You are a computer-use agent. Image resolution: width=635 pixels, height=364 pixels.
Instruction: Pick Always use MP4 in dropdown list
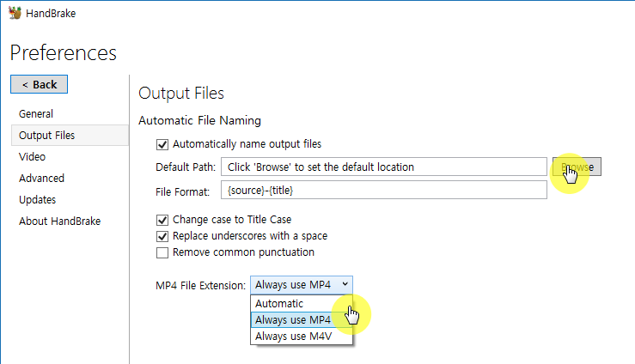[x=302, y=319]
